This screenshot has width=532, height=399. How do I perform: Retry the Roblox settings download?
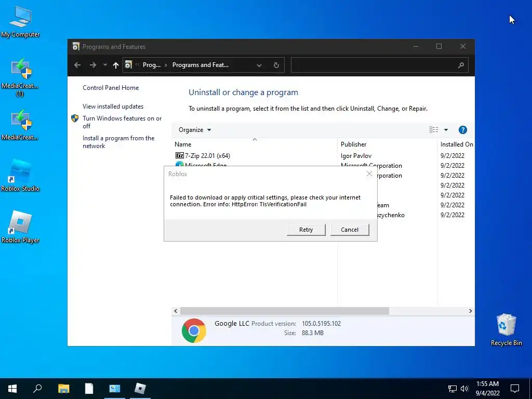coord(306,230)
